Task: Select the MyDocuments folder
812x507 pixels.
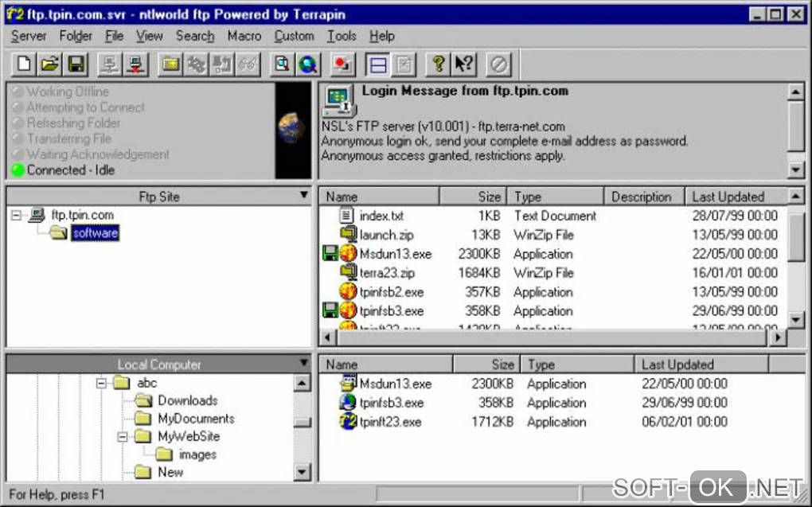Action: tap(196, 419)
